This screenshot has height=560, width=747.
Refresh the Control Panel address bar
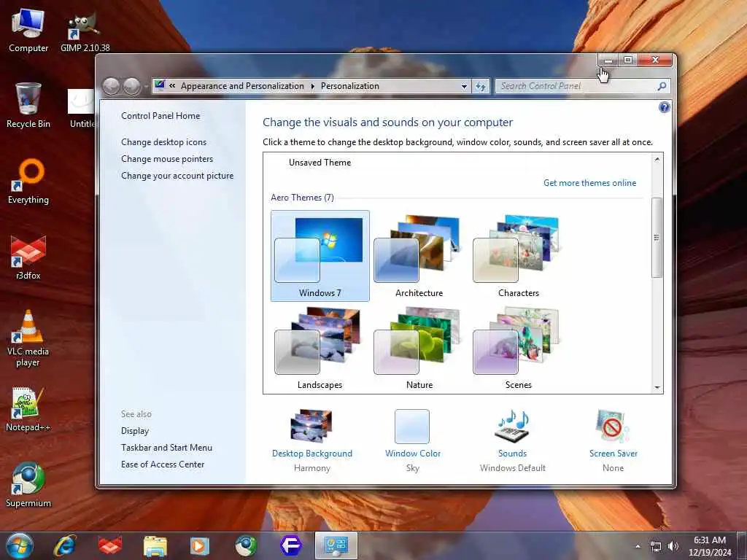481,86
